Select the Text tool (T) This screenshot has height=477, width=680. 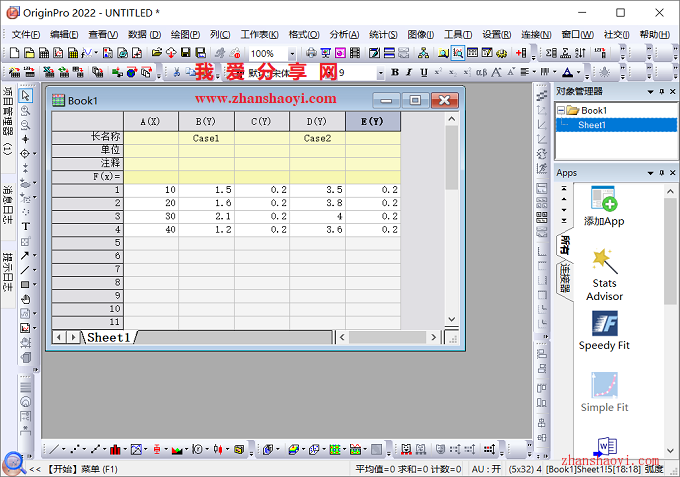pos(26,226)
